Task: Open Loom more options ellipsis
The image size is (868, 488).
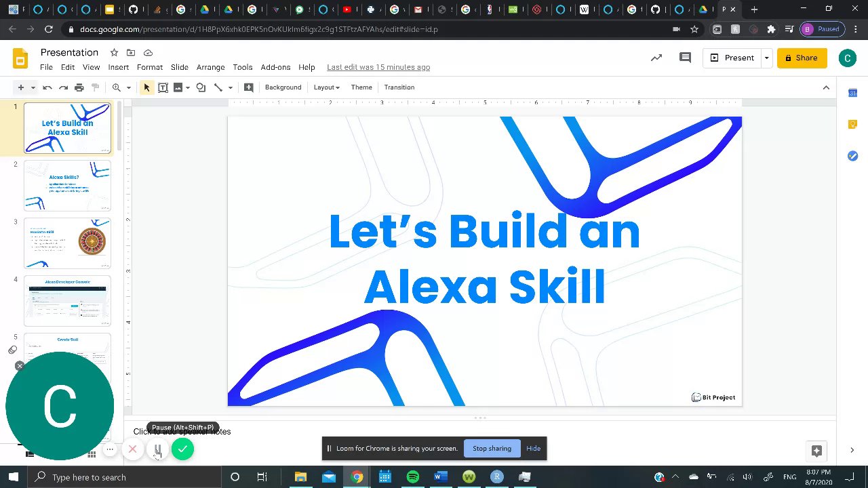Action: (x=110, y=449)
